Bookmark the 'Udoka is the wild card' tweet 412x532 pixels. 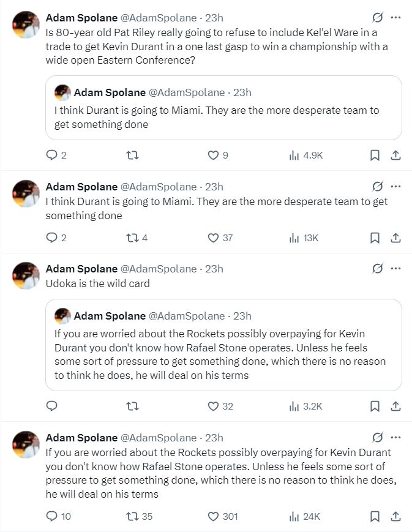375,406
